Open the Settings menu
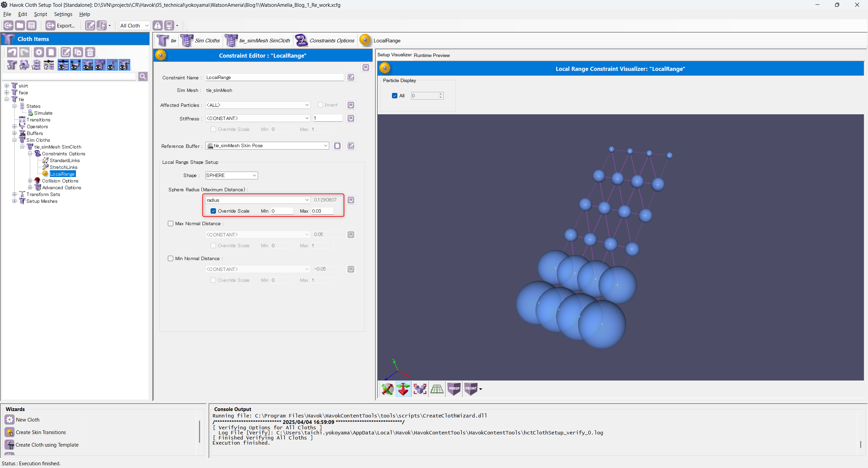 [63, 14]
